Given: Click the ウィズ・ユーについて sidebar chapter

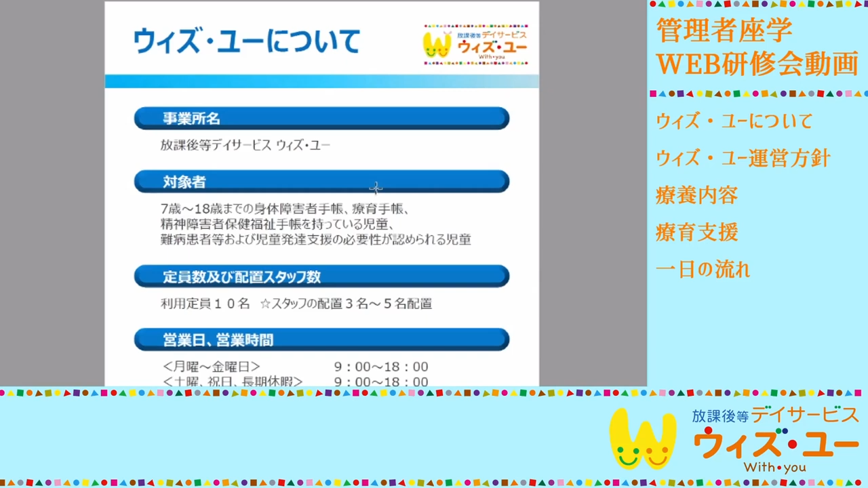Looking at the screenshot, I should [x=734, y=121].
